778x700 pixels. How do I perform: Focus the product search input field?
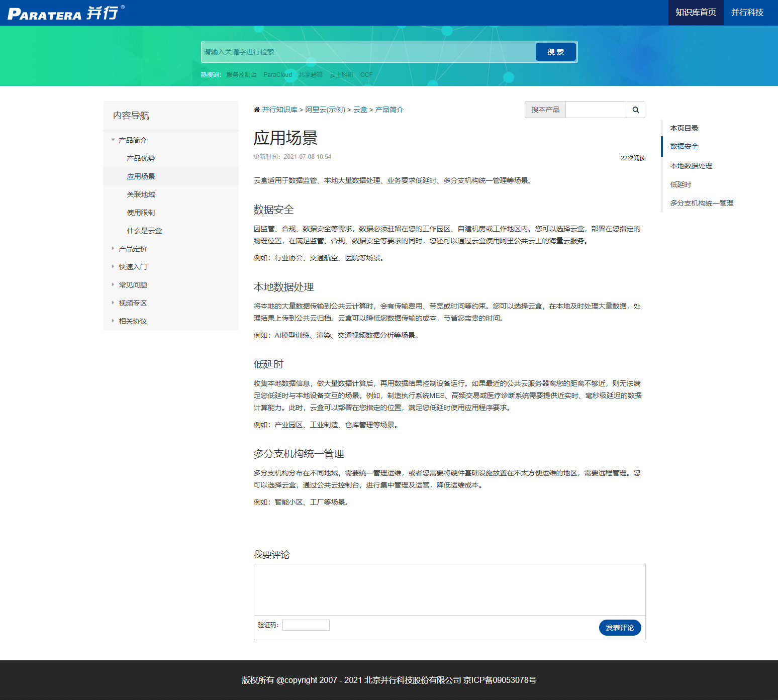(x=596, y=110)
